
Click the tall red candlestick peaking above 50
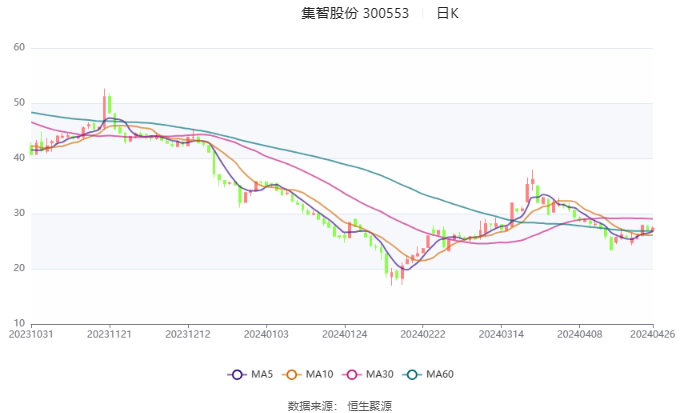(x=104, y=108)
